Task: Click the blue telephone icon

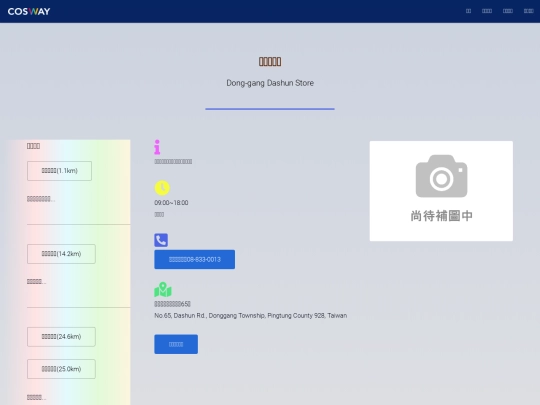Action: [161, 240]
